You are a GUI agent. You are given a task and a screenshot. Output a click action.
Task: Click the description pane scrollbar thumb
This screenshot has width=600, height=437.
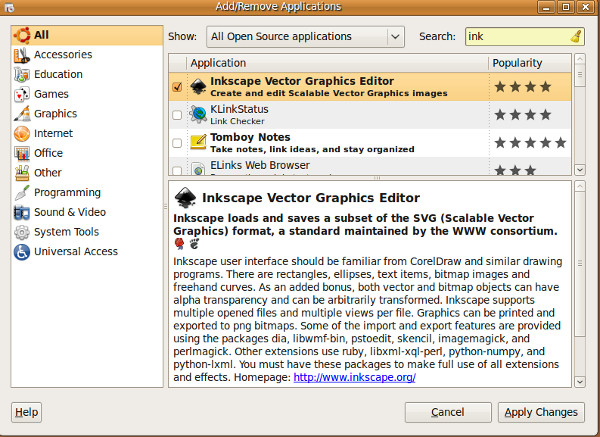(x=580, y=264)
